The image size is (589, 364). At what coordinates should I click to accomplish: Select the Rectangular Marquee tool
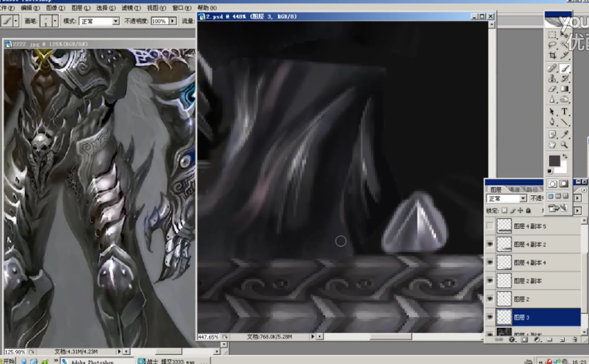click(552, 35)
